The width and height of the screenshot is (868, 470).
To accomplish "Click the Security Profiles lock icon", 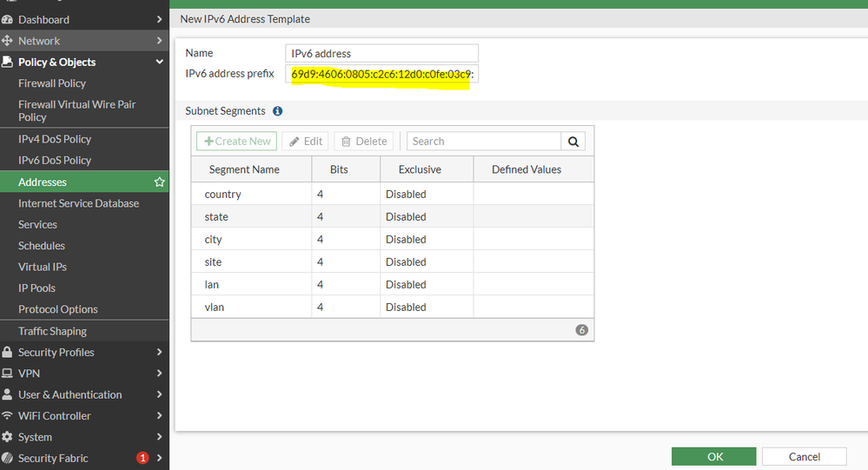I will coord(8,352).
